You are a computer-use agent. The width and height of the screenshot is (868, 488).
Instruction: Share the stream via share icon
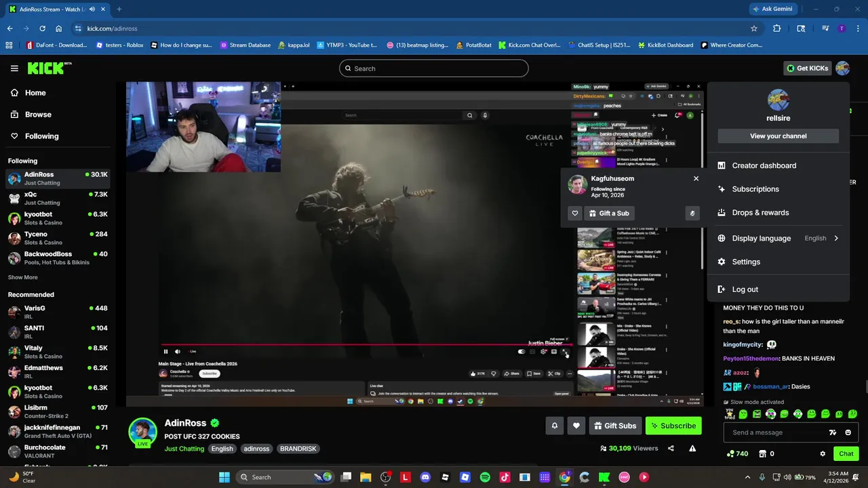671,448
